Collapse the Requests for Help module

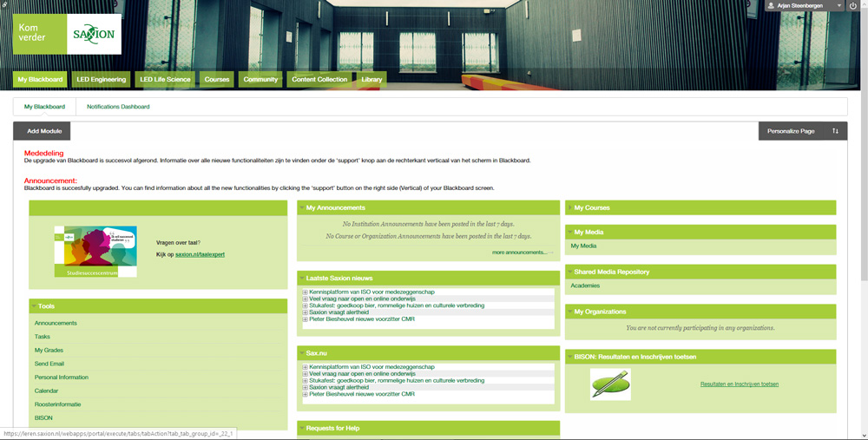coord(302,429)
